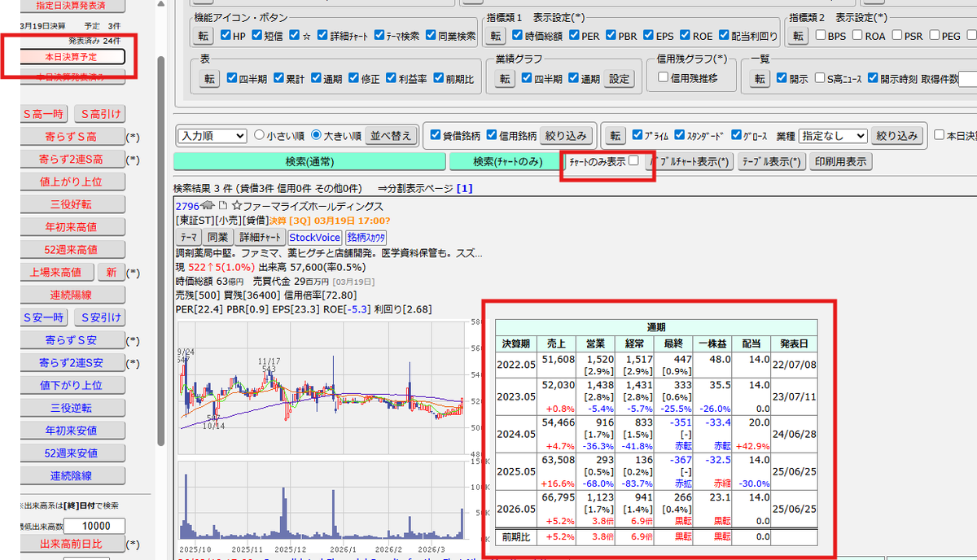This screenshot has height=560, width=977.
Task: Open company homepage icon next to 2796
Action: (208, 205)
